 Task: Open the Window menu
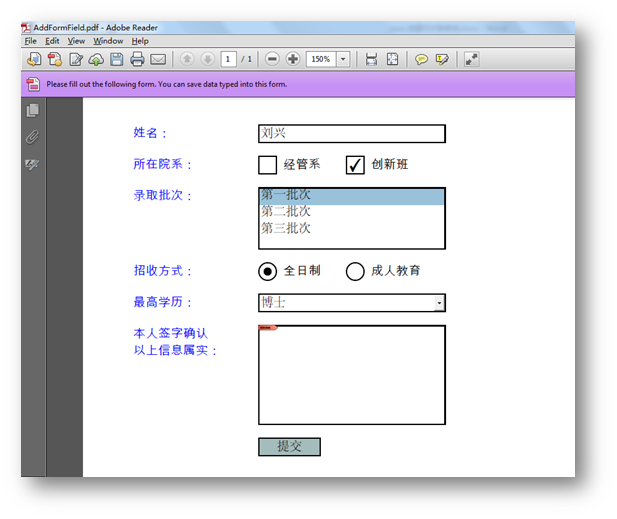click(108, 41)
